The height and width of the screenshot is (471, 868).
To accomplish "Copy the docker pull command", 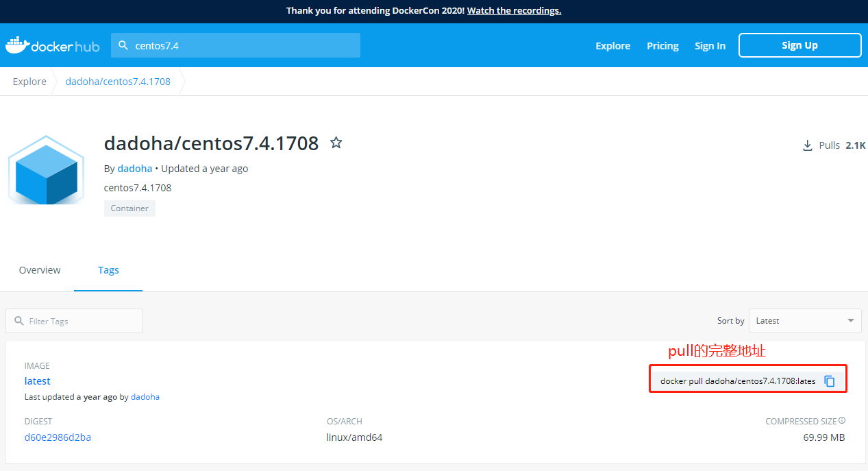I will point(830,381).
